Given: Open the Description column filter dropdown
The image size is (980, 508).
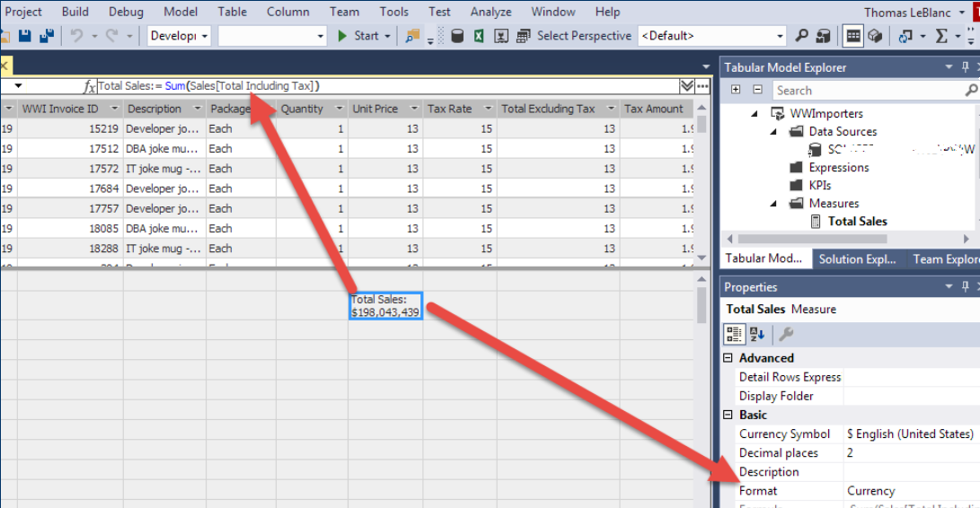Looking at the screenshot, I should pos(197,109).
